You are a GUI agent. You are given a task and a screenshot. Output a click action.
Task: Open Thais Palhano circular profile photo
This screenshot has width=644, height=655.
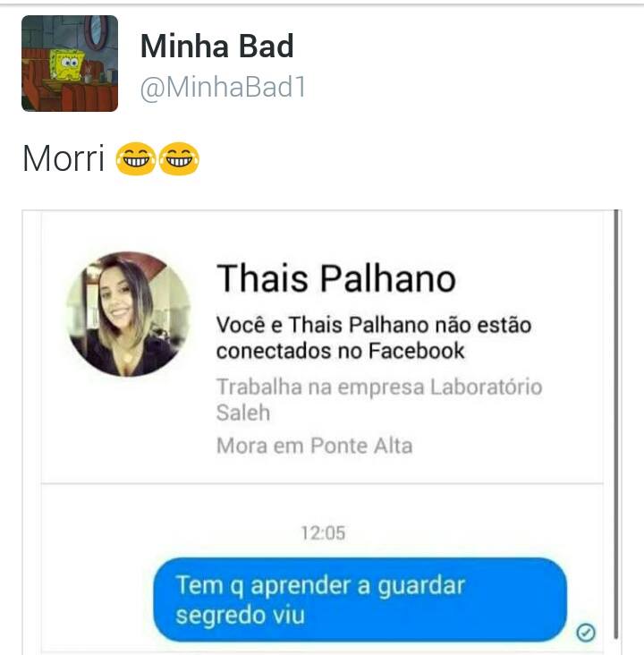(128, 314)
